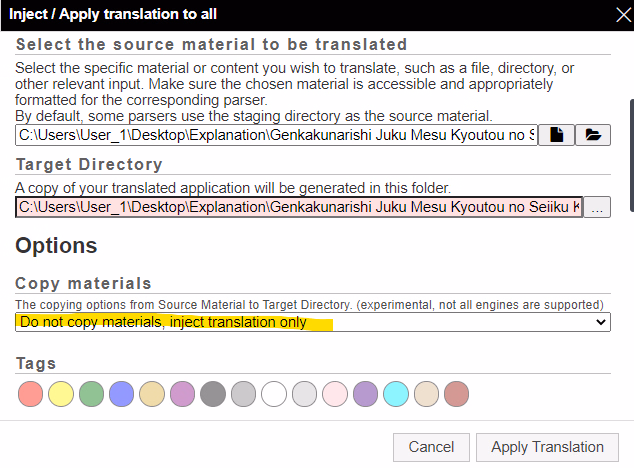The width and height of the screenshot is (634, 468).
Task: Toggle the red tag circle
Action: click(x=31, y=394)
